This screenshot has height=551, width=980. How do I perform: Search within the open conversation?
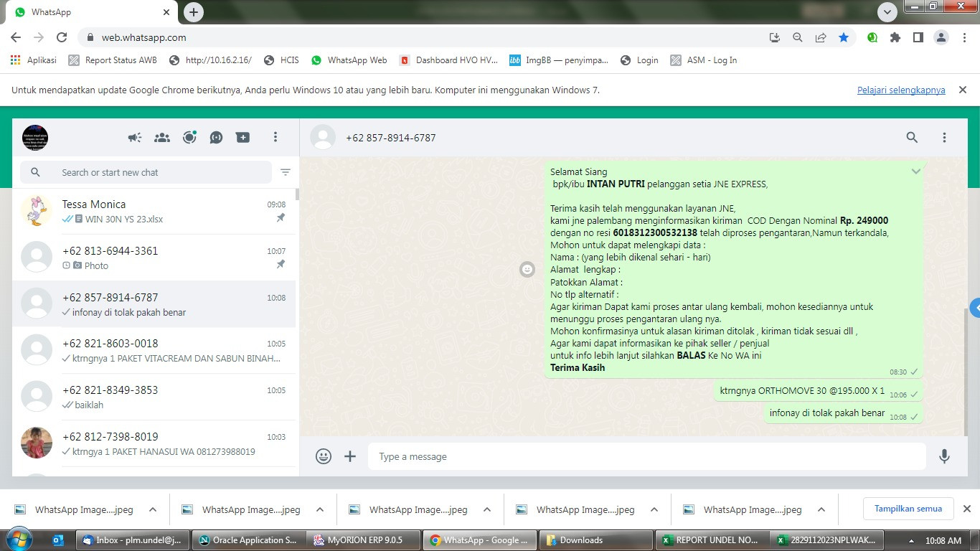[x=912, y=137]
